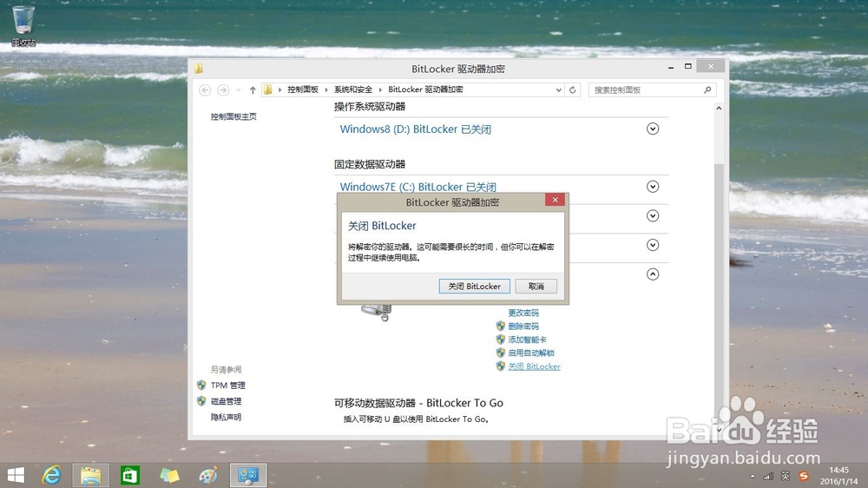The height and width of the screenshot is (488, 868).
Task: Click the 删除密码 link
Action: [x=523, y=326]
